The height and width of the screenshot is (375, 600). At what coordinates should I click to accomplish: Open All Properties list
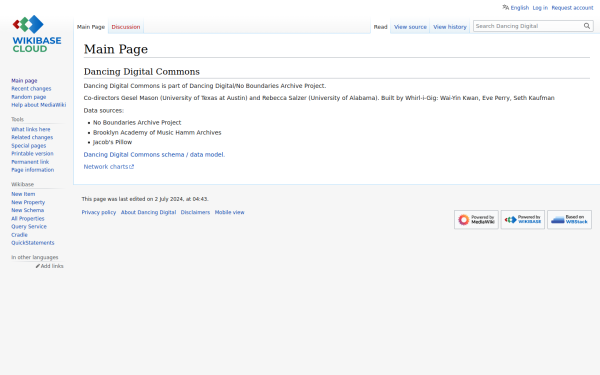[x=28, y=218]
